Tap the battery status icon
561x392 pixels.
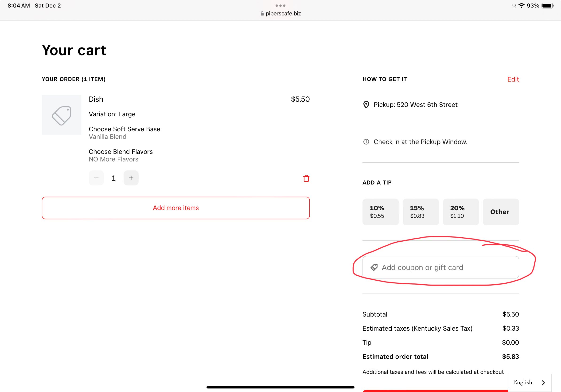547,6
